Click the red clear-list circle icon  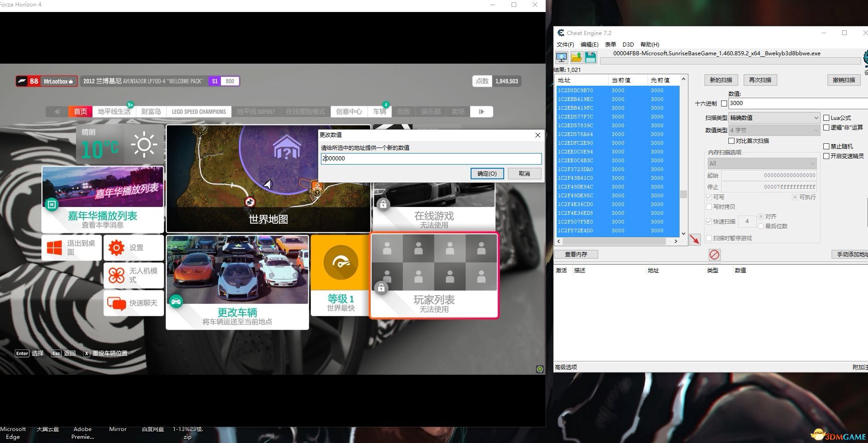(714, 254)
